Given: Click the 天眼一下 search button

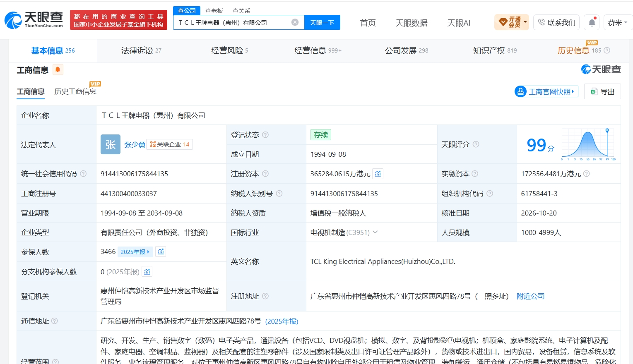Looking at the screenshot, I should point(322,22).
